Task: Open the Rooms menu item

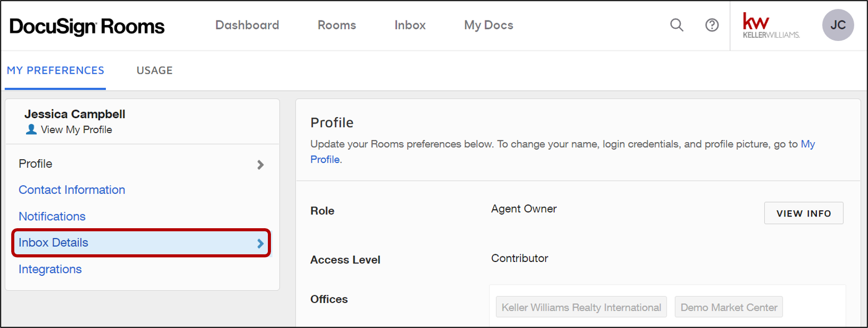Action: (x=337, y=25)
